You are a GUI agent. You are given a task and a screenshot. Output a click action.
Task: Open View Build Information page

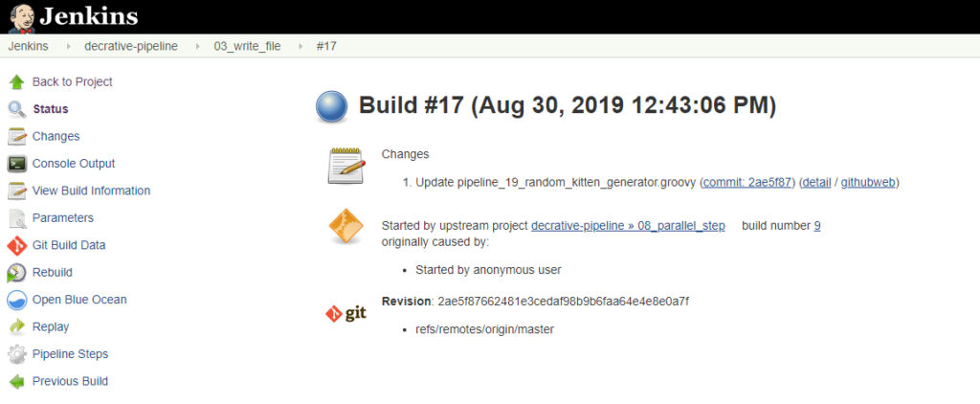click(91, 191)
